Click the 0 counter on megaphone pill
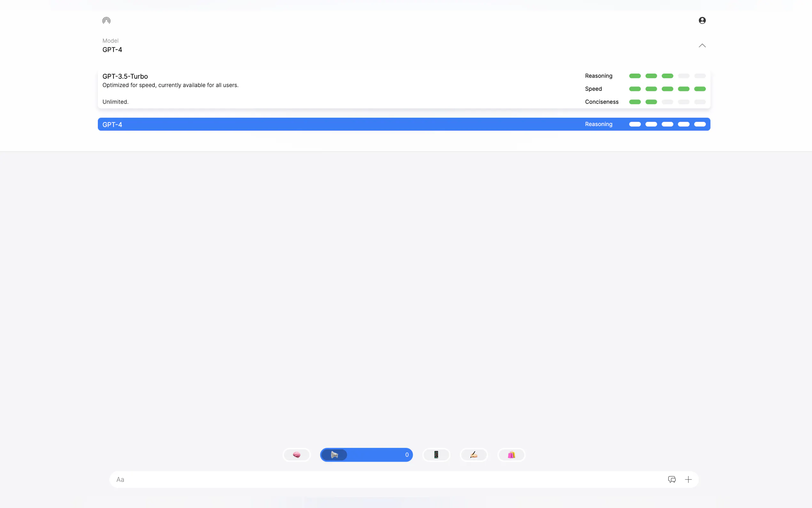 click(x=407, y=455)
